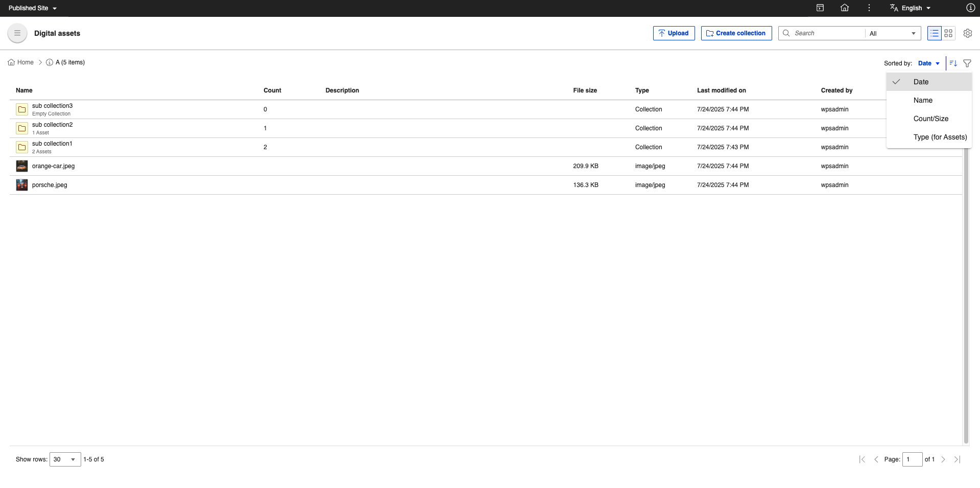
Task: Open the sub collection1 folder
Action: click(52, 144)
